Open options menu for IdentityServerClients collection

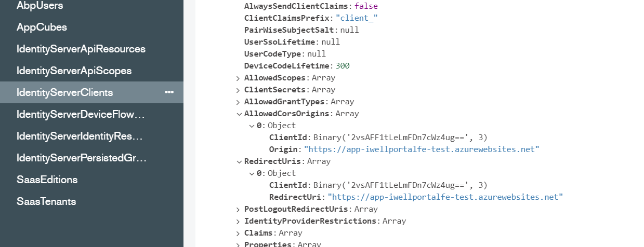(x=169, y=92)
